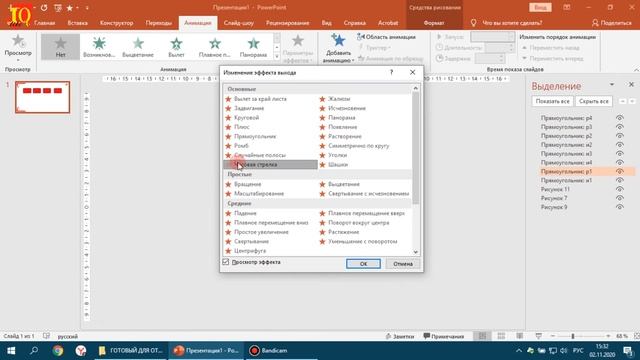
Task: Open Bandicam from the taskbar
Action: click(x=269, y=350)
